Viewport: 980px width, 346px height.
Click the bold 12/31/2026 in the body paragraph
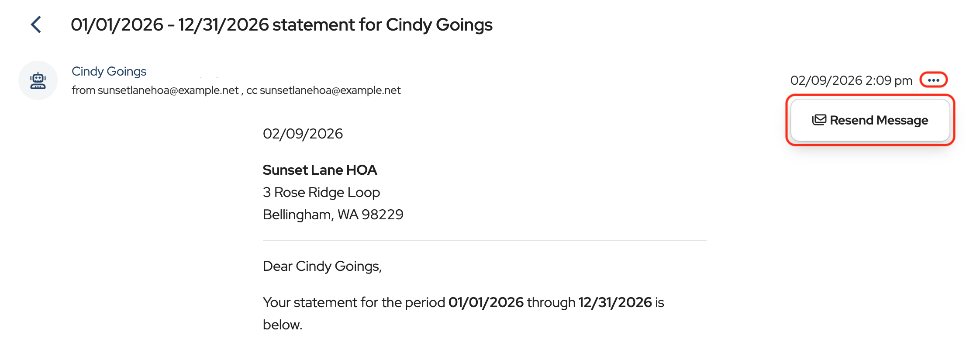[x=615, y=302]
